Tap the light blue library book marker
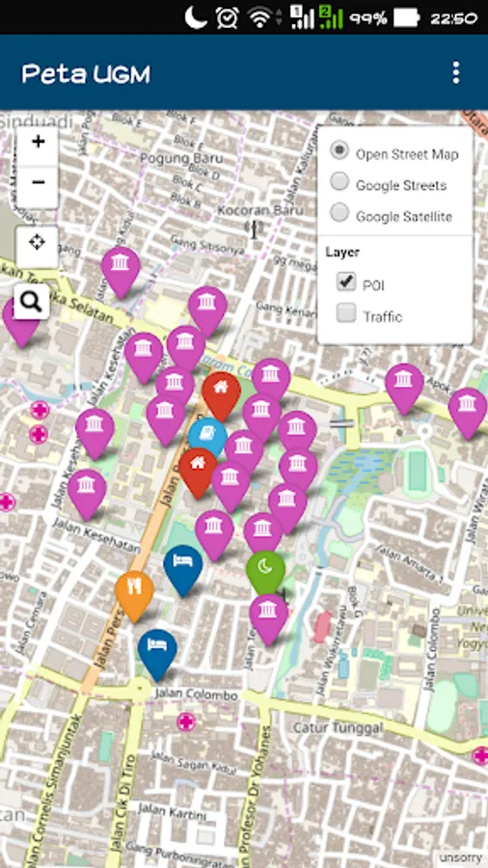488x868 pixels. point(207,436)
